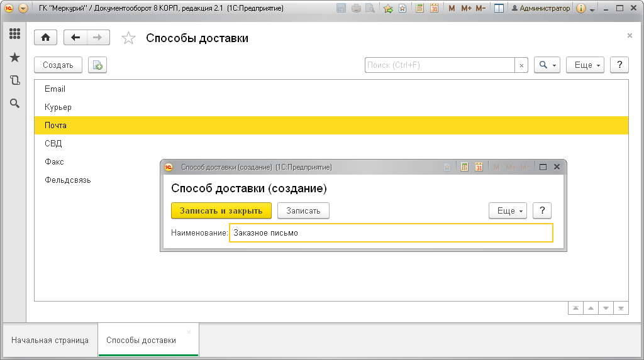Click the Наименование input field
Screen dimensions: 644x360
[x=391, y=232]
